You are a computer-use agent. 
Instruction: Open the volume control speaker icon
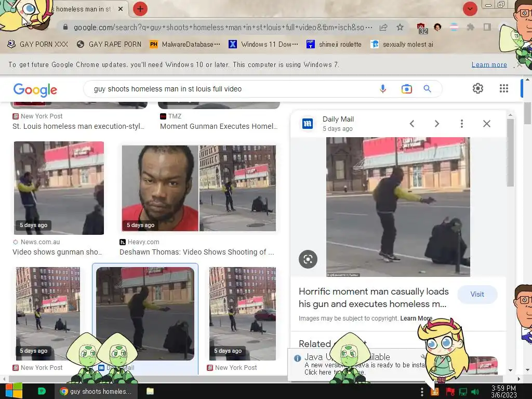click(475, 392)
